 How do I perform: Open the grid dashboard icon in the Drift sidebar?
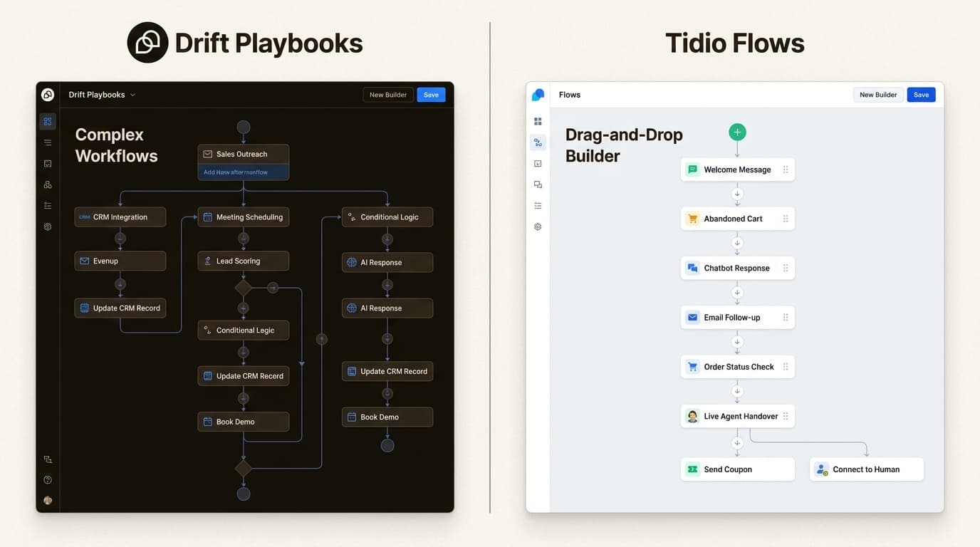coord(48,121)
